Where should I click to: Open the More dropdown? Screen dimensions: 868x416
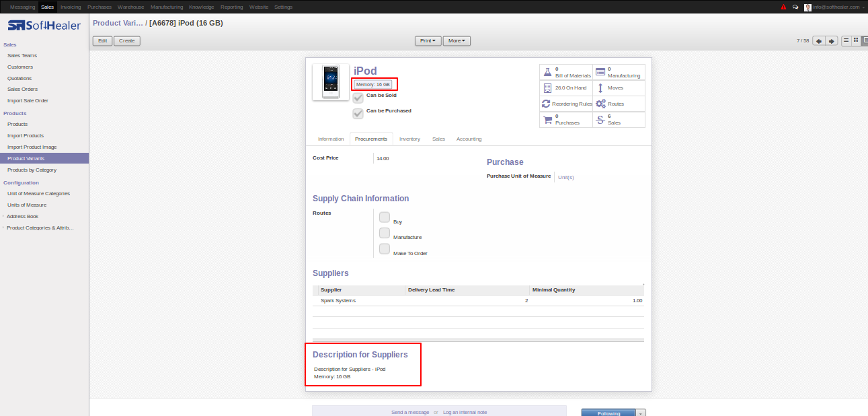point(457,41)
